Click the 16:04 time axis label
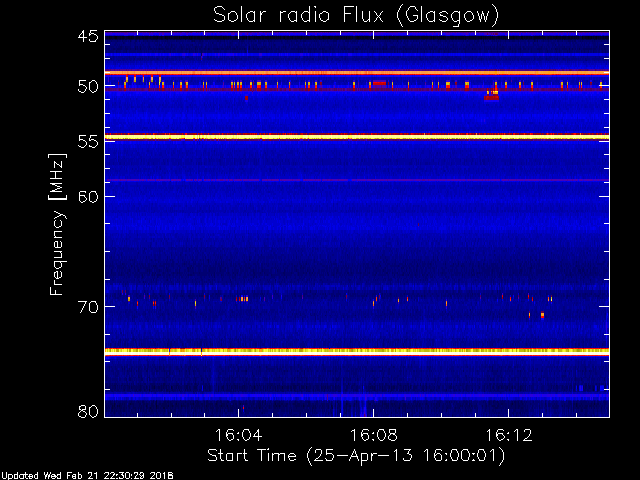Image resolution: width=640 pixels, height=480 pixels. point(238,435)
